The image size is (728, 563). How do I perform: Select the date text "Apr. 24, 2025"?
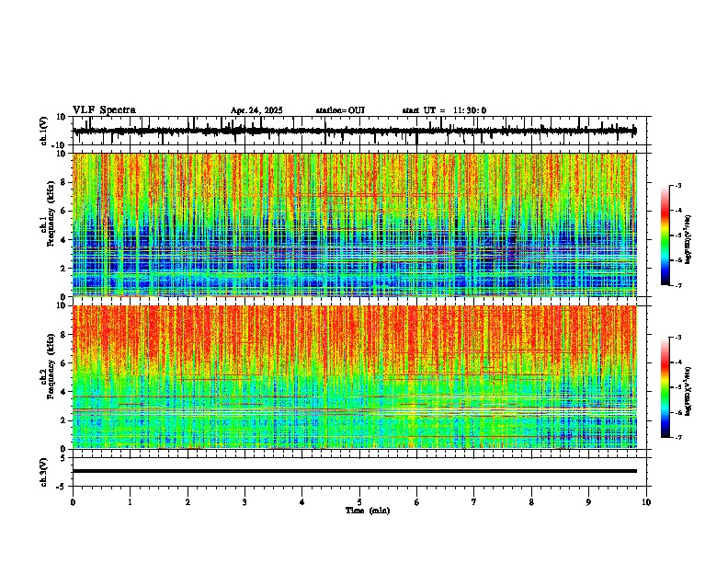click(256, 110)
